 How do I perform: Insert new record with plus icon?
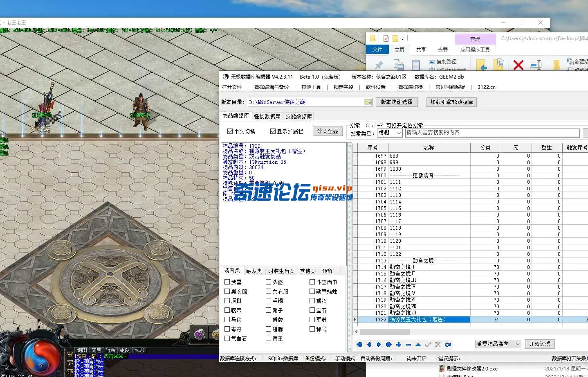399,344
